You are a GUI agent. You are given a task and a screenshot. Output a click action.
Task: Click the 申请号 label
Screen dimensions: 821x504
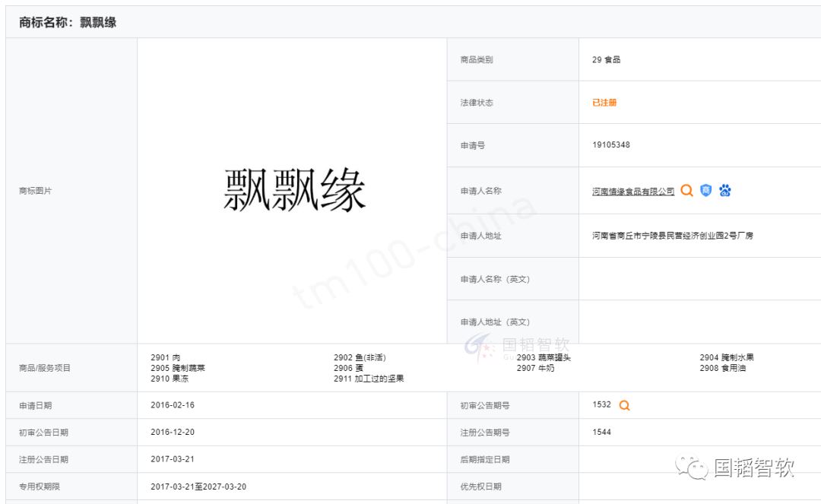pyautogui.click(x=473, y=145)
